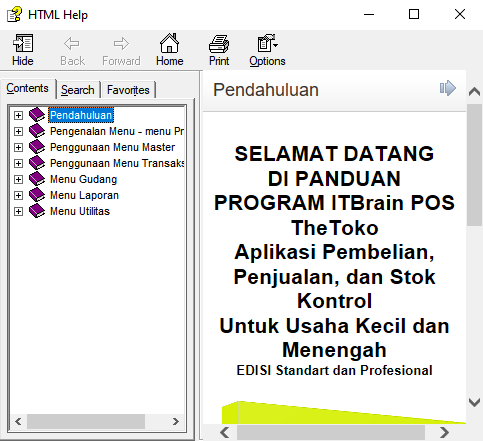The image size is (483, 441).
Task: Click the grayed Back arrow
Action: (72, 50)
